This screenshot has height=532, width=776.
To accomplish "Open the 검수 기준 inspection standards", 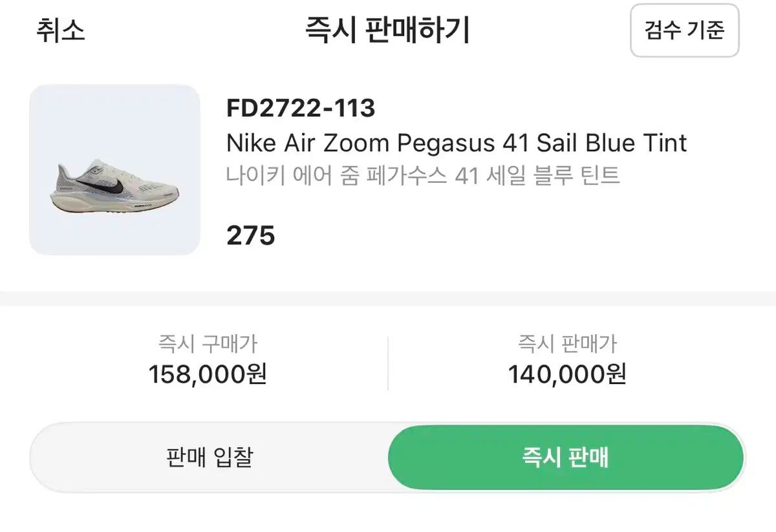I will pyautogui.click(x=684, y=30).
